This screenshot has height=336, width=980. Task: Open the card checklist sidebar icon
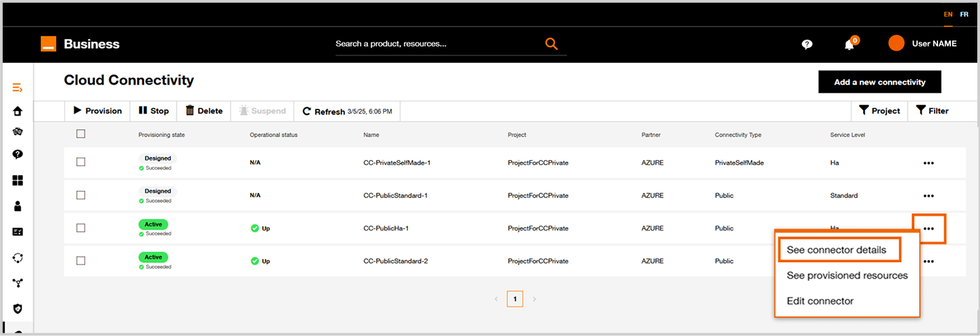click(x=18, y=231)
